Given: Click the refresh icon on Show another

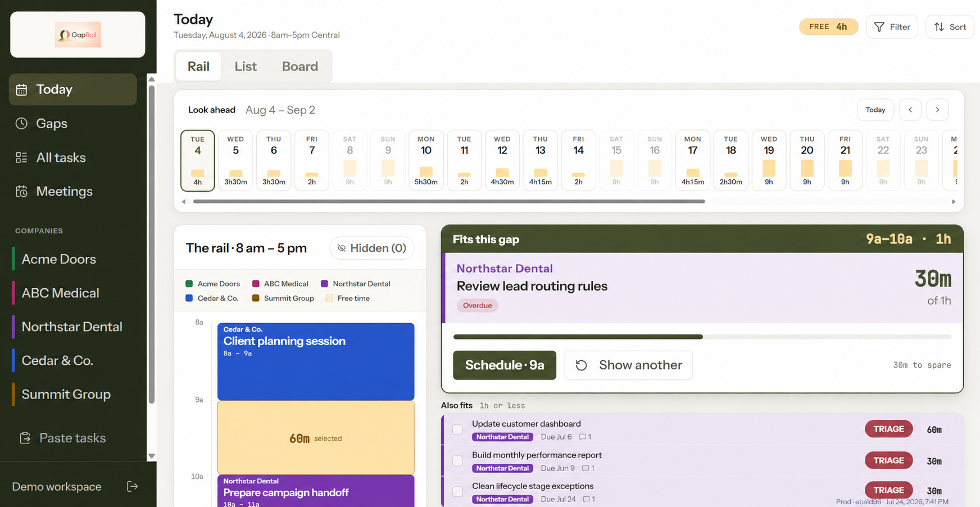Looking at the screenshot, I should (581, 365).
